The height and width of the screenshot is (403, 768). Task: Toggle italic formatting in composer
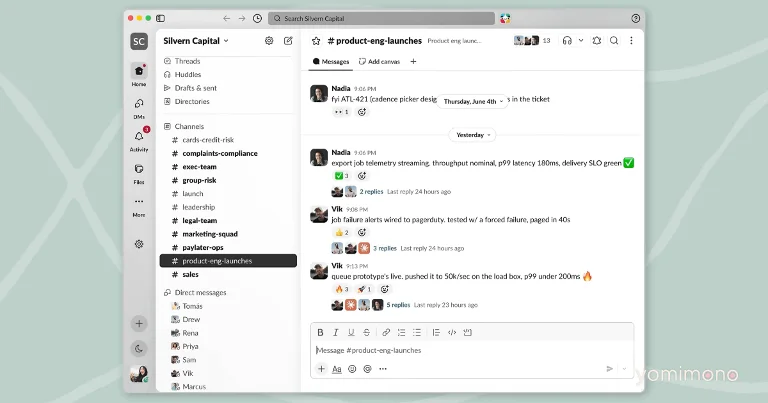coord(336,332)
